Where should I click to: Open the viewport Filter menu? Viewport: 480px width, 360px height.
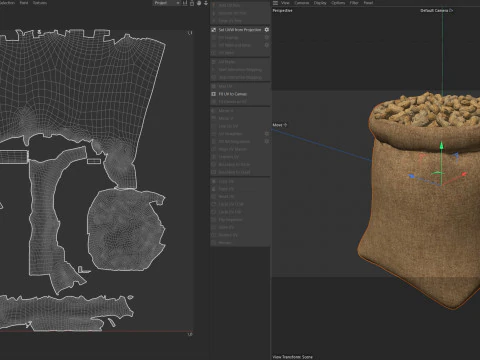(x=354, y=3)
